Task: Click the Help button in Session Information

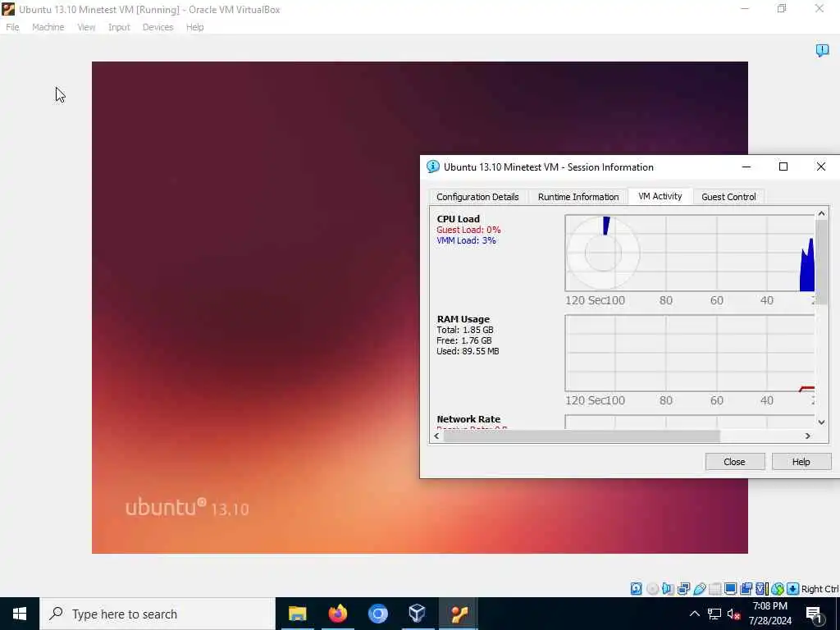Action: click(x=801, y=462)
